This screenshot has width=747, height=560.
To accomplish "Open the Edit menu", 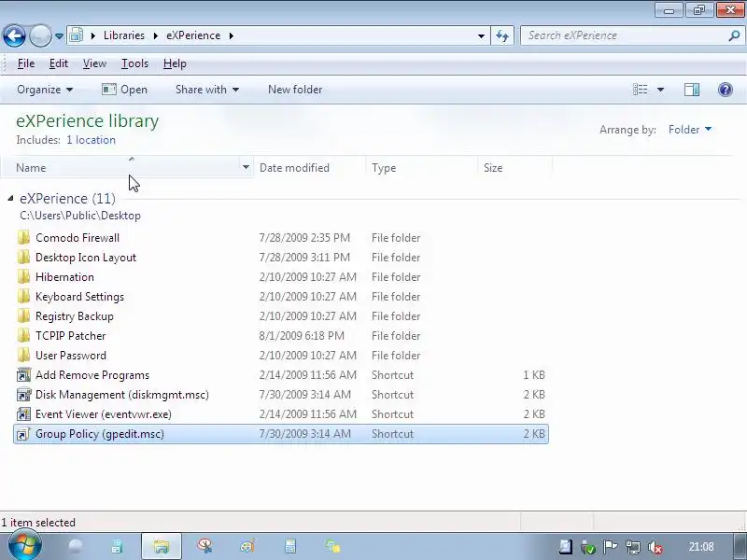I will 59,63.
